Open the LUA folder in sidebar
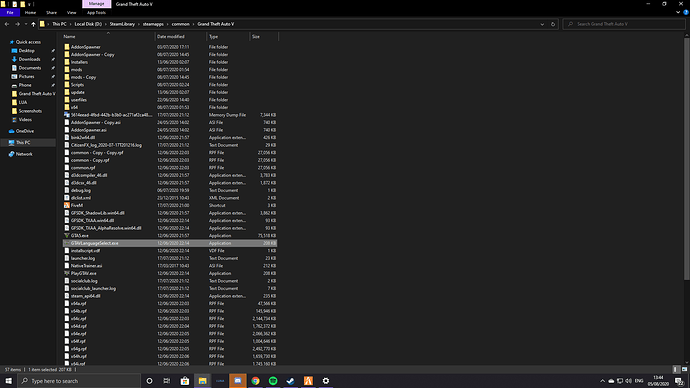 [x=23, y=102]
